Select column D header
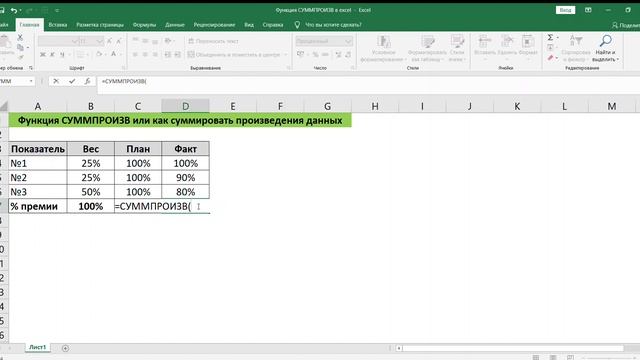Image resolution: width=640 pixels, height=360 pixels. point(185,106)
